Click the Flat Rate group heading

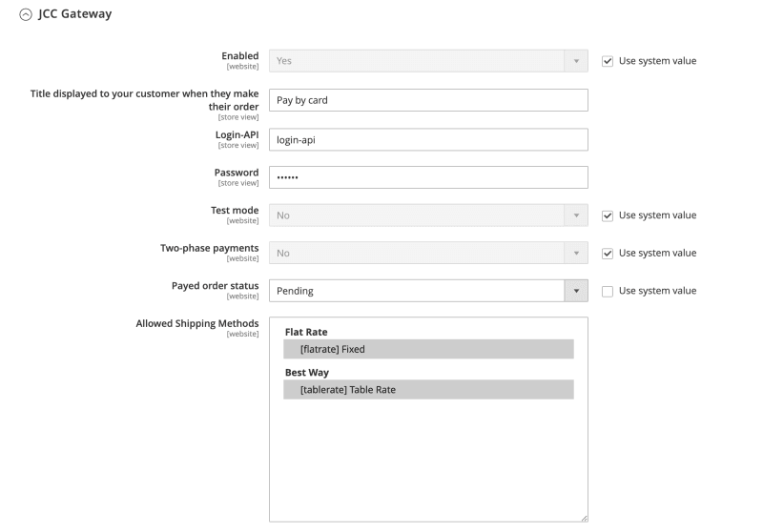coord(306,332)
